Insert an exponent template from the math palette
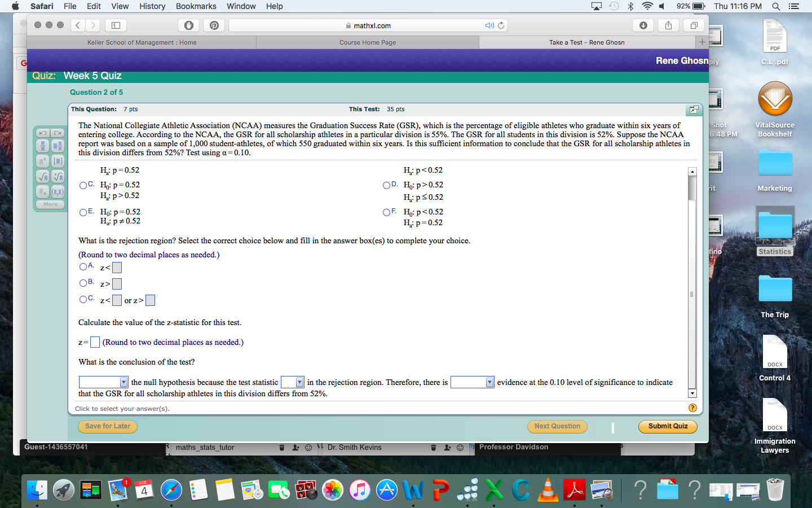Screen dimensions: 812x508 tap(43, 161)
